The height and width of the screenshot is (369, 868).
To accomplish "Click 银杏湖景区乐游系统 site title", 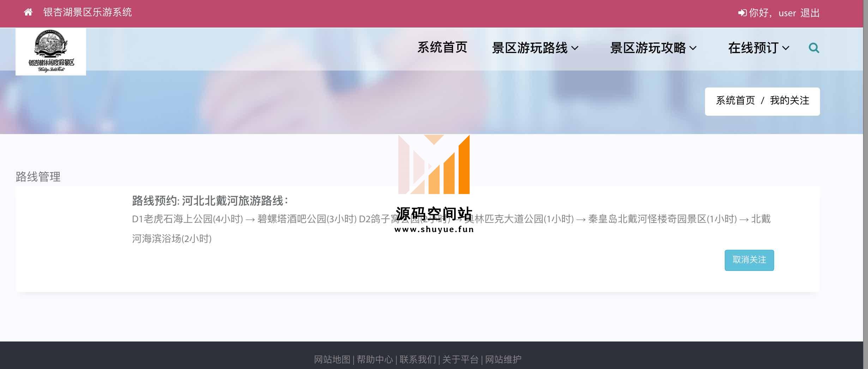I will click(x=87, y=13).
